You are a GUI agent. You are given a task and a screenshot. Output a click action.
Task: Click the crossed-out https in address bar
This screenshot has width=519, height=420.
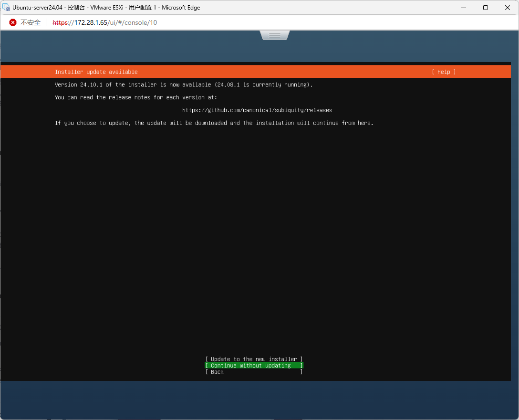(60, 22)
